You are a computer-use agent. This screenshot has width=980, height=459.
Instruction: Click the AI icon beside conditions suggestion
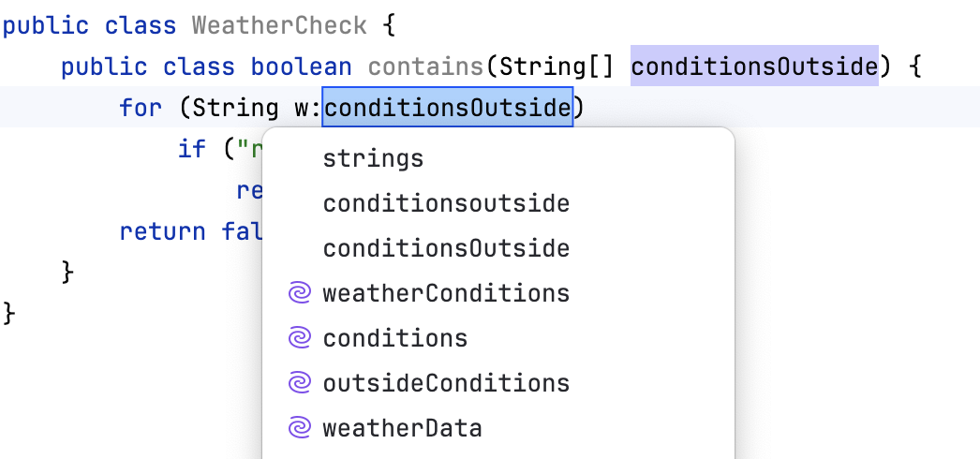click(x=299, y=338)
